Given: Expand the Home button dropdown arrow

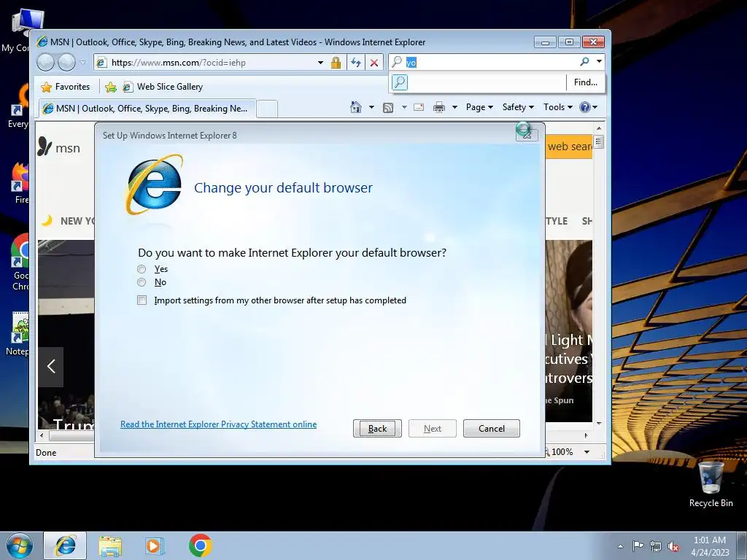Looking at the screenshot, I should click(x=371, y=107).
